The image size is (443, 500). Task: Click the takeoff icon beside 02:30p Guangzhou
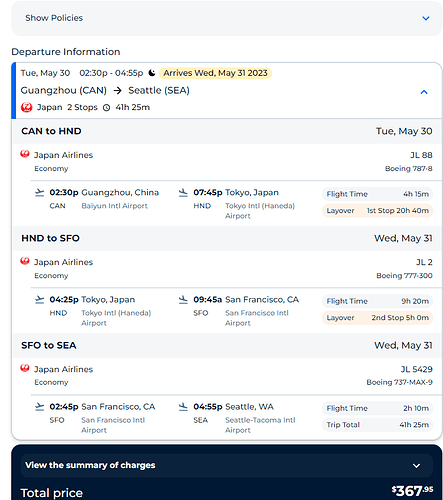click(x=39, y=193)
